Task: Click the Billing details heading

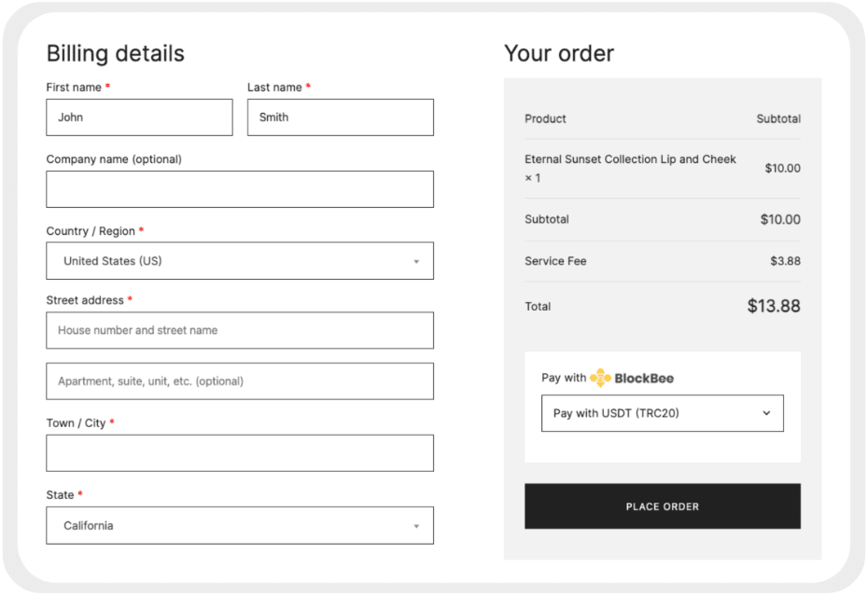Action: click(x=115, y=53)
